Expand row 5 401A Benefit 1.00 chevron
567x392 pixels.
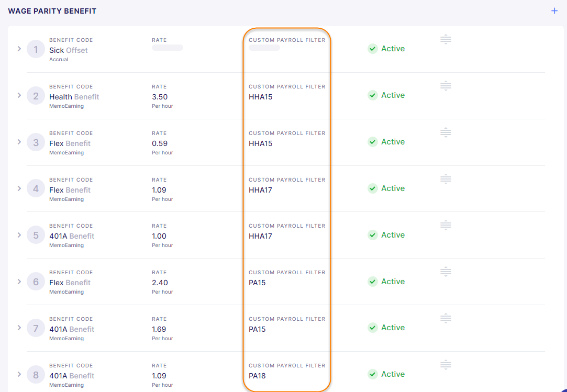pos(19,234)
